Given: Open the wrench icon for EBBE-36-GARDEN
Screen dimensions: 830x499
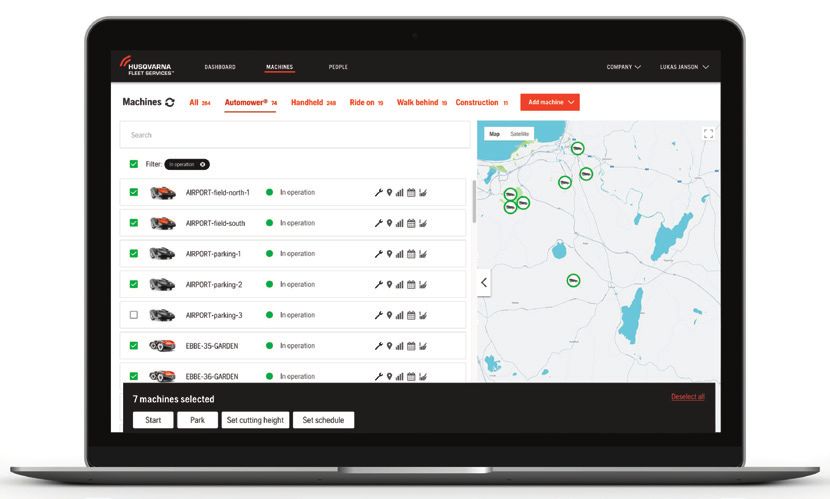Looking at the screenshot, I should [x=378, y=377].
